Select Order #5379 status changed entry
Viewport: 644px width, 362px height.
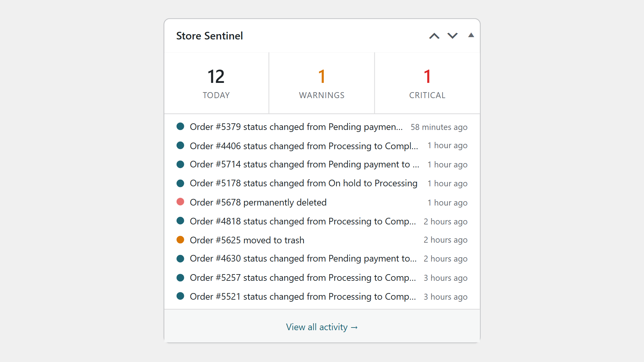[322, 127]
